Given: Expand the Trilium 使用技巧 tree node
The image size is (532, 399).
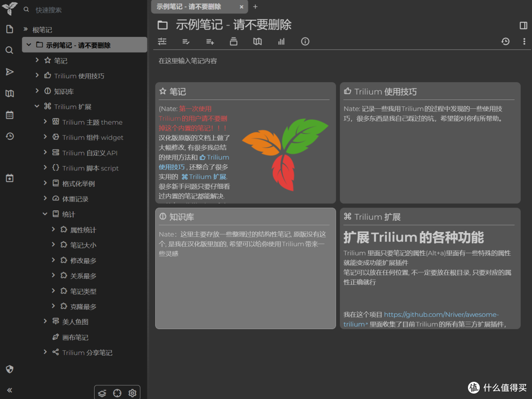Looking at the screenshot, I should 37,75.
